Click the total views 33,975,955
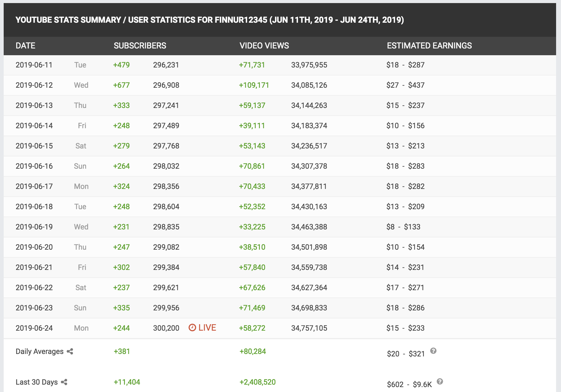 click(309, 65)
